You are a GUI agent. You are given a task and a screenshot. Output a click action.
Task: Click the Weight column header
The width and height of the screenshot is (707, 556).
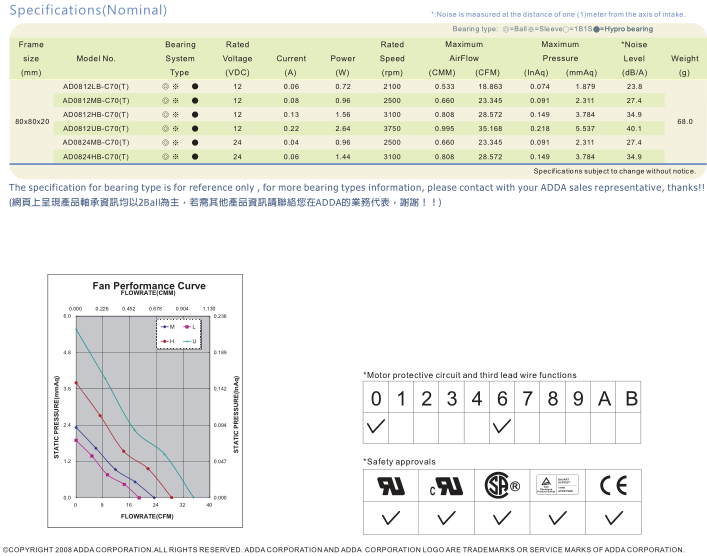tap(684, 59)
